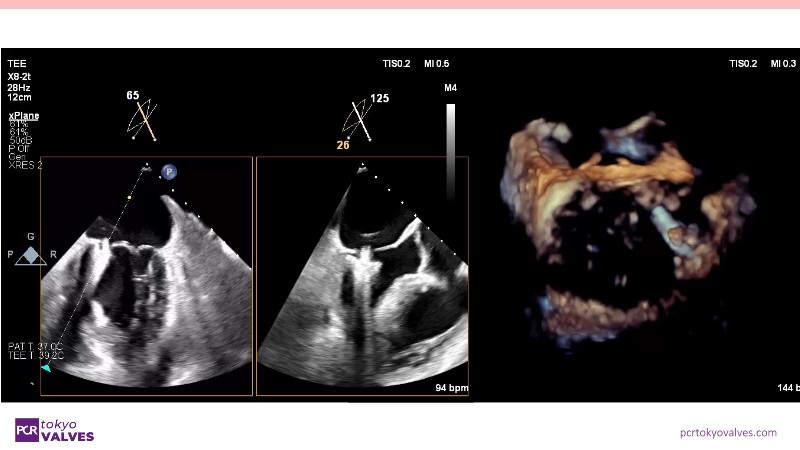Click the 94 bpm heart rate readout
This screenshot has width=800, height=450.
click(452, 387)
